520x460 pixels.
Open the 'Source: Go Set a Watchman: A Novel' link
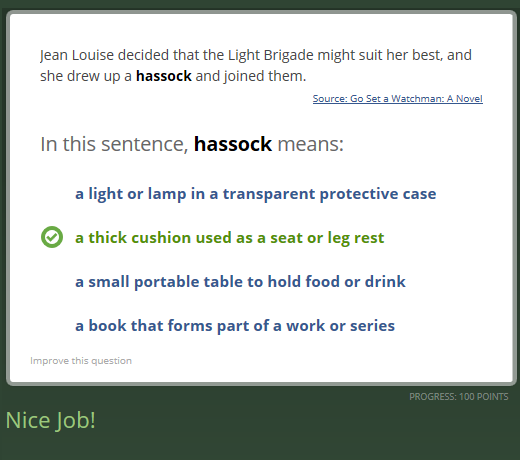point(398,99)
